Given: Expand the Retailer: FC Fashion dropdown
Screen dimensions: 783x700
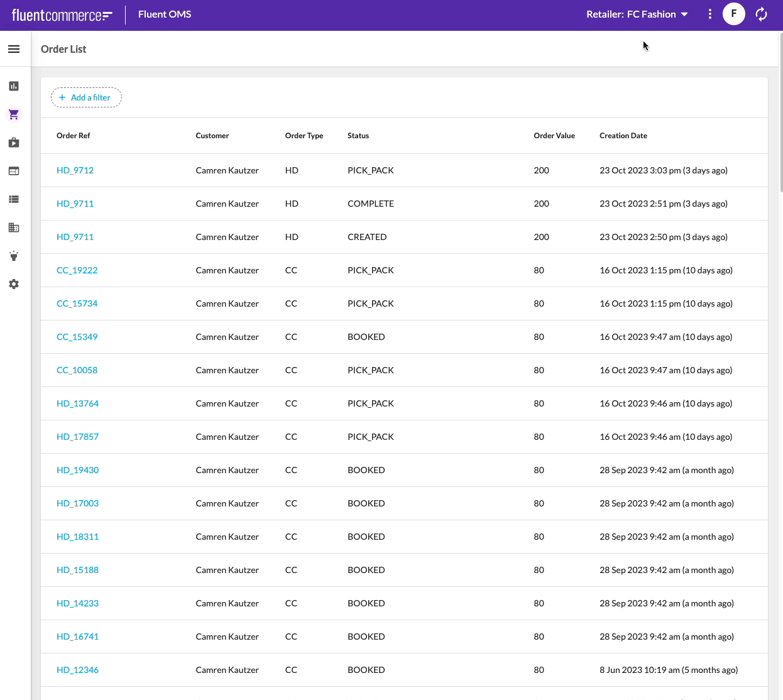Looking at the screenshot, I should pyautogui.click(x=637, y=14).
